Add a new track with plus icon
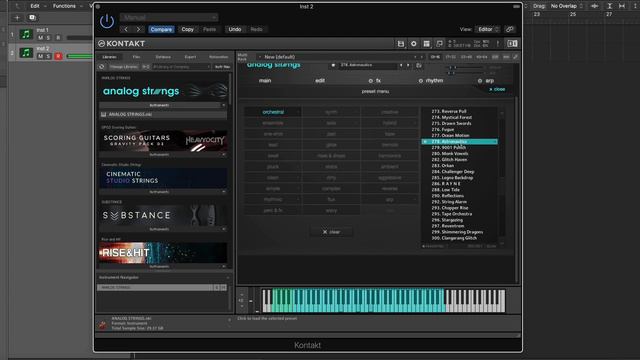This screenshot has width=640, height=360. click(x=17, y=18)
